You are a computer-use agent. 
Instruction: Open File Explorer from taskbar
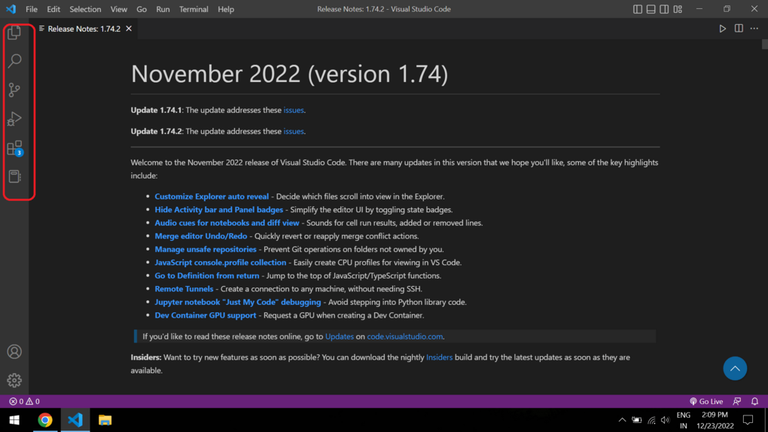[105, 420]
